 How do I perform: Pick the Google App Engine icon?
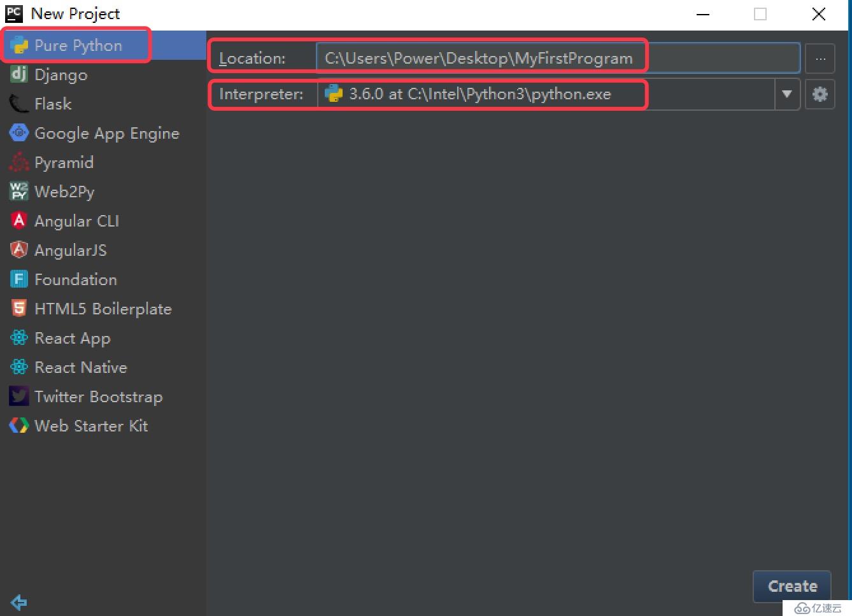click(19, 133)
